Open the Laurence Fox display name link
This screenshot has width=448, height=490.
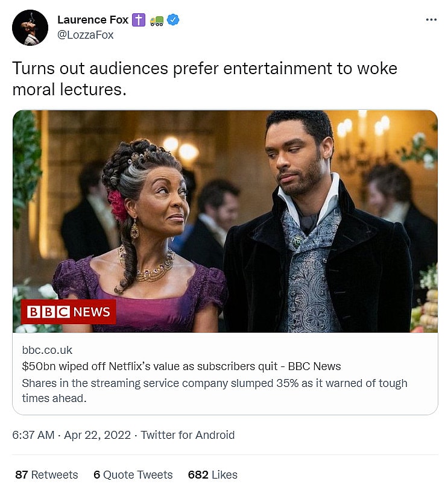[x=93, y=20]
